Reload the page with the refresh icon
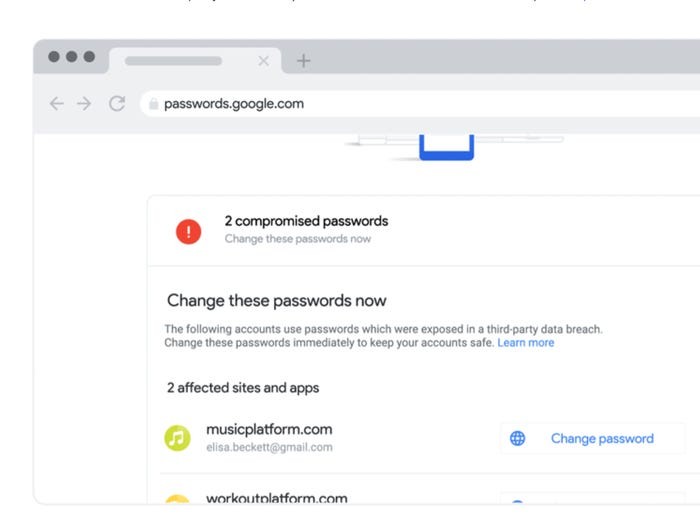 (x=117, y=104)
